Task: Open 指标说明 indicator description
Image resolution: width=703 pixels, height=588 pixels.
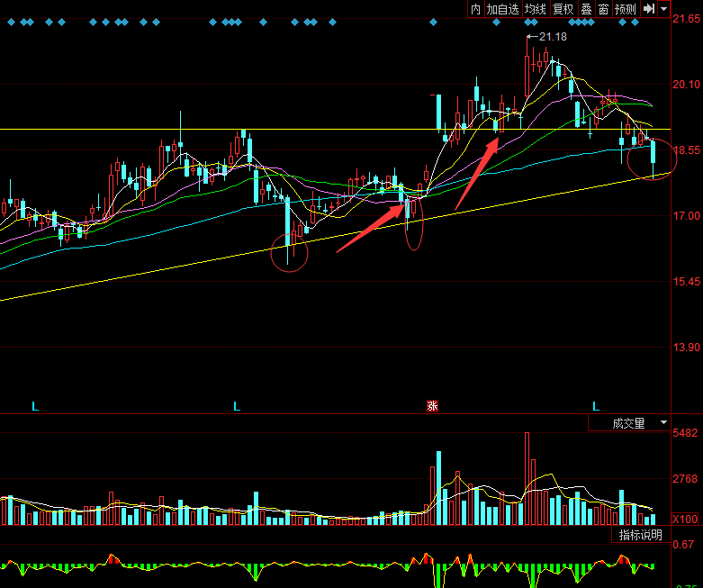Action: coord(640,535)
